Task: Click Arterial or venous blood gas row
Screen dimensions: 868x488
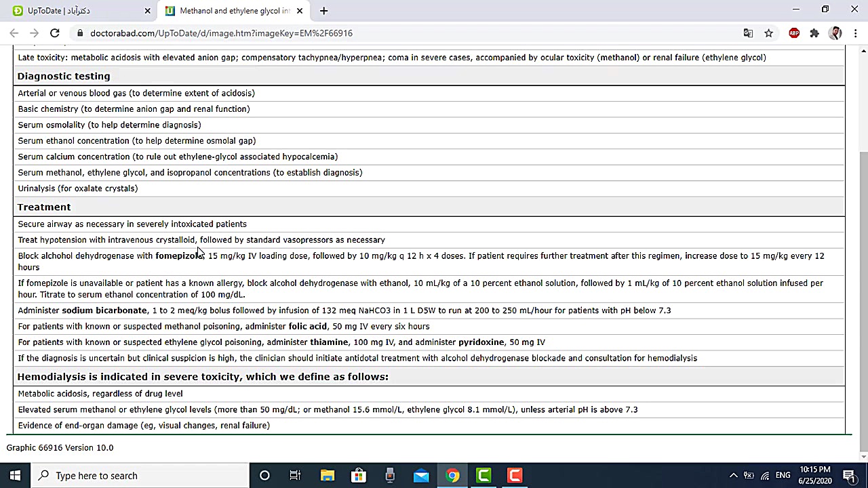Action: click(x=429, y=93)
